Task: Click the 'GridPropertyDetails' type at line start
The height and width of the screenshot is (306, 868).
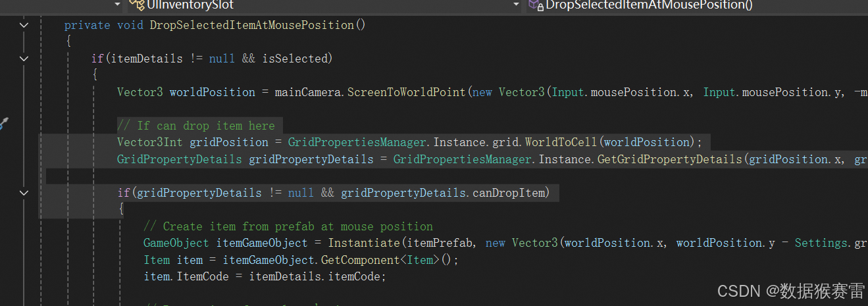Action: (x=180, y=159)
